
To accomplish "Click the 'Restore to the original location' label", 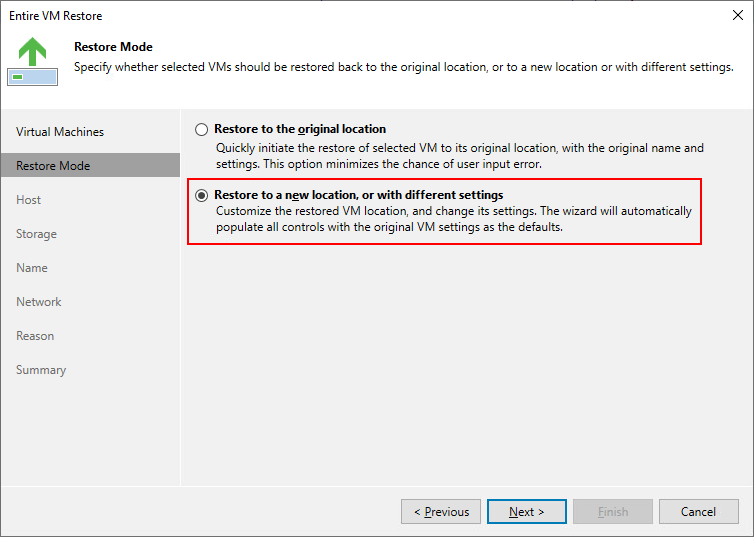I will [300, 129].
